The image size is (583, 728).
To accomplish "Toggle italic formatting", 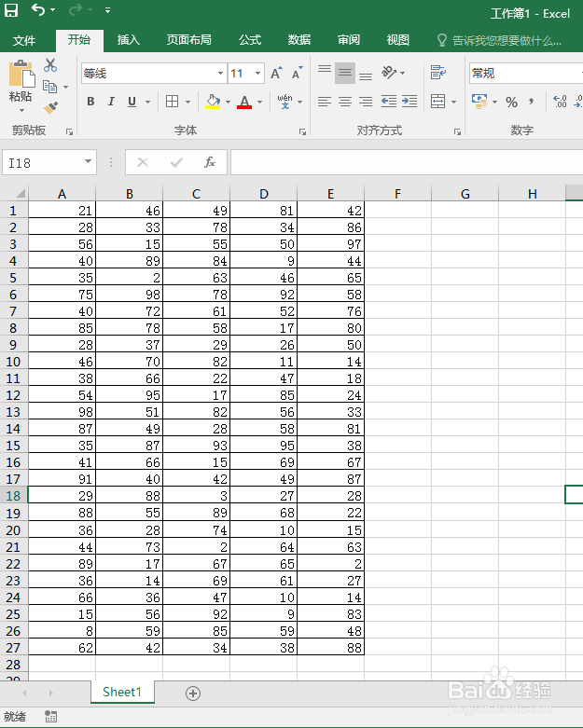I will point(111,102).
